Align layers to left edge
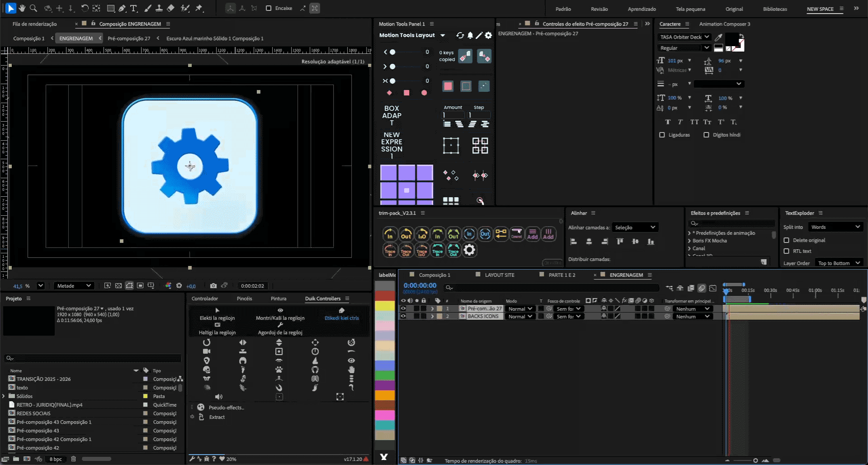Screen dimensions: 868x465 coord(573,242)
